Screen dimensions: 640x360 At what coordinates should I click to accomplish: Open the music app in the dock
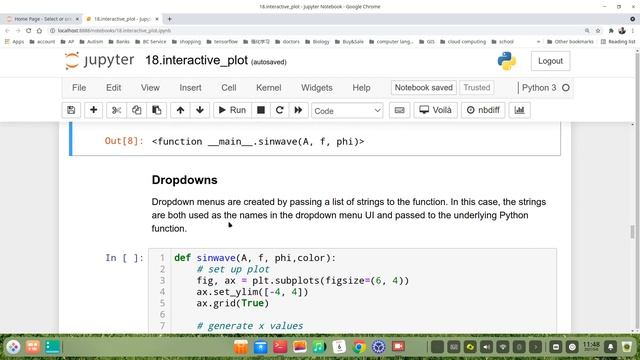[319, 347]
